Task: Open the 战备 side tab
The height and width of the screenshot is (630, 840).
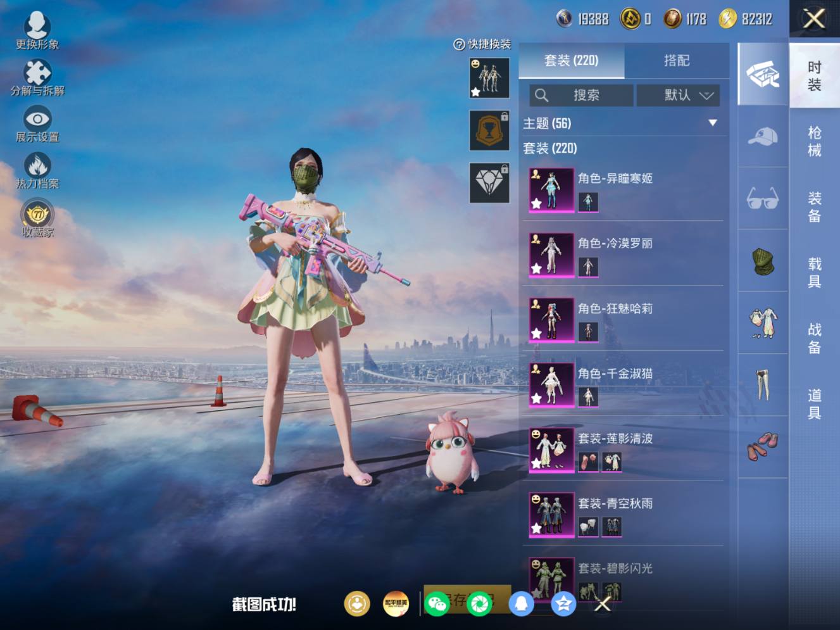Action: click(815, 339)
